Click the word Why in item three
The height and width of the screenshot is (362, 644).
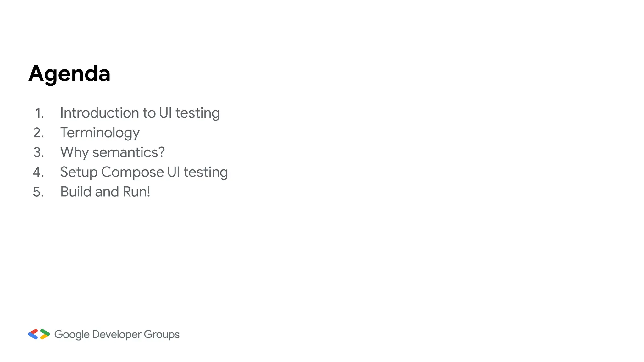click(x=75, y=152)
